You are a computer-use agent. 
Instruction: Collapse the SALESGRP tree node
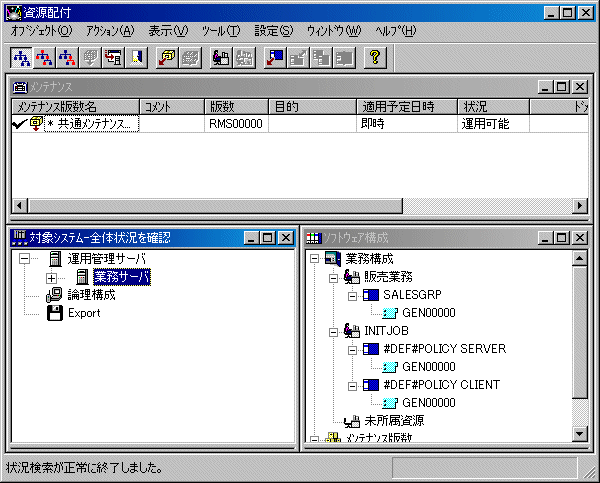352,296
